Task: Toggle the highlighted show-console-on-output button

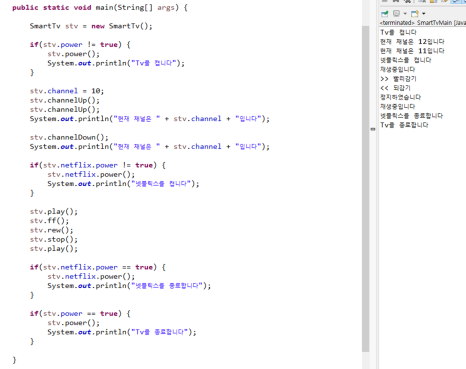Action: tap(456, 1)
